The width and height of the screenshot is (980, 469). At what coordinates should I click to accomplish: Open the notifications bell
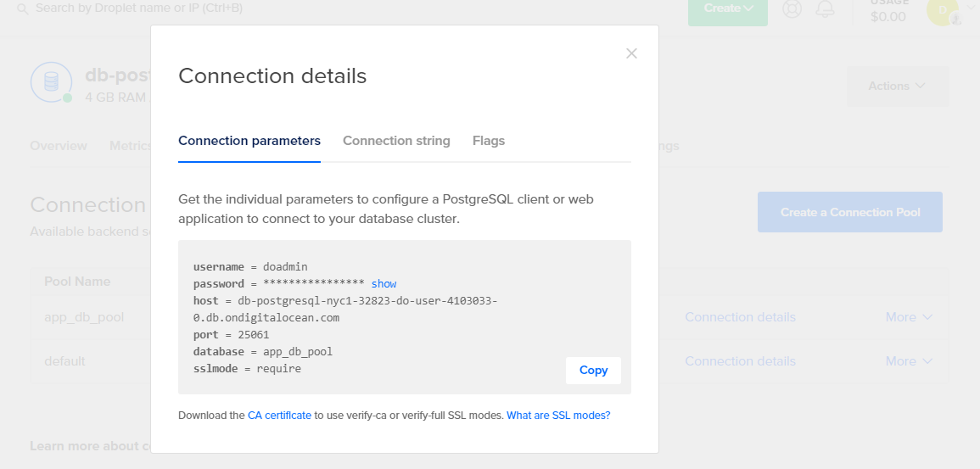pos(825,8)
